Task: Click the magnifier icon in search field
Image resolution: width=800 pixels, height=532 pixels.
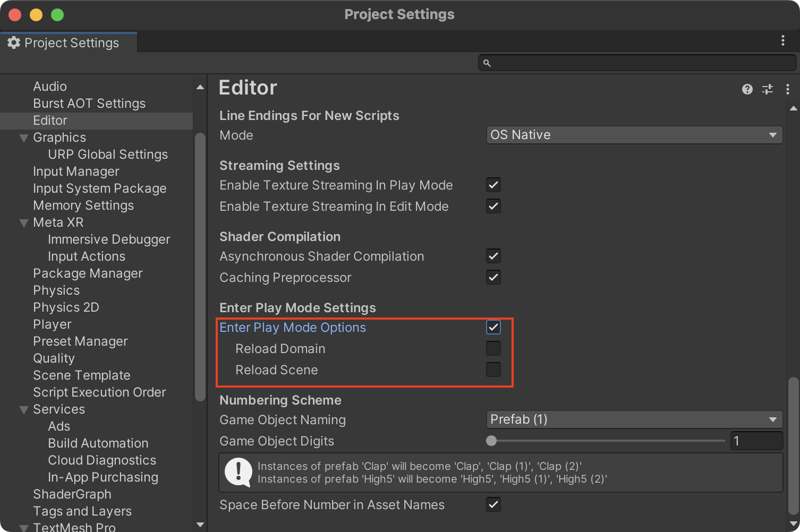Action: (487, 63)
